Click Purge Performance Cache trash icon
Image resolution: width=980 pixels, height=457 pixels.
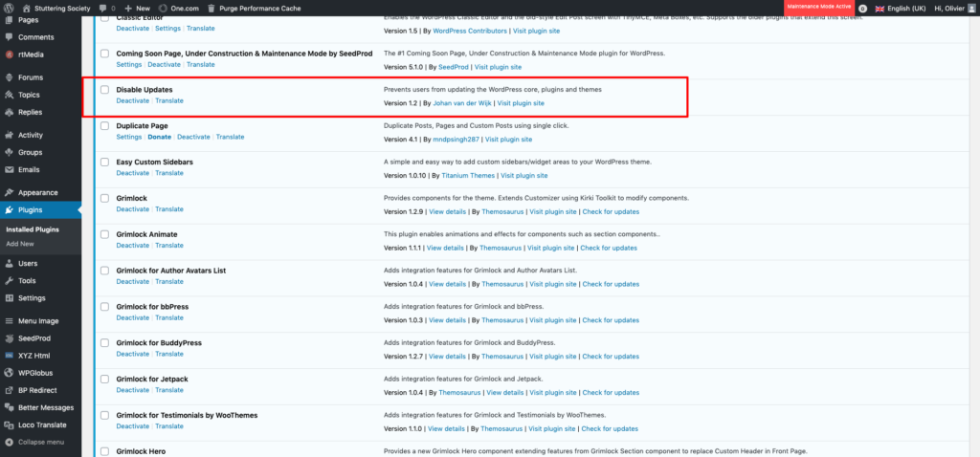212,9
